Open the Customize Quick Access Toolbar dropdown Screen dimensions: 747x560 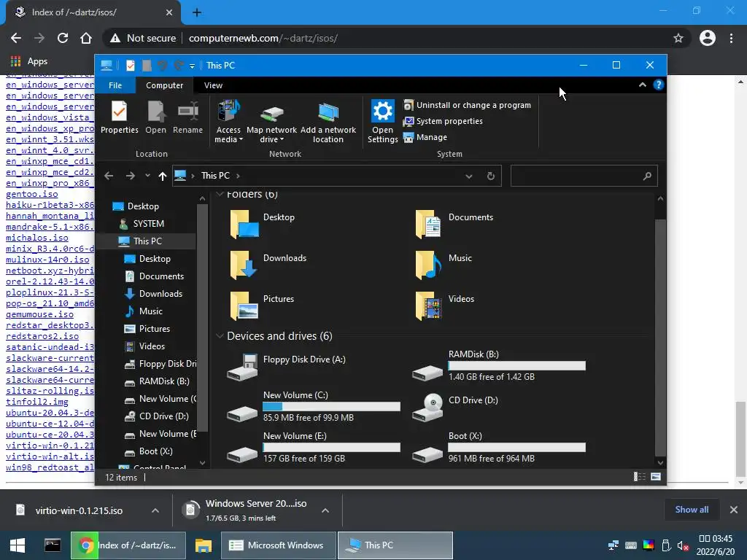point(192,66)
